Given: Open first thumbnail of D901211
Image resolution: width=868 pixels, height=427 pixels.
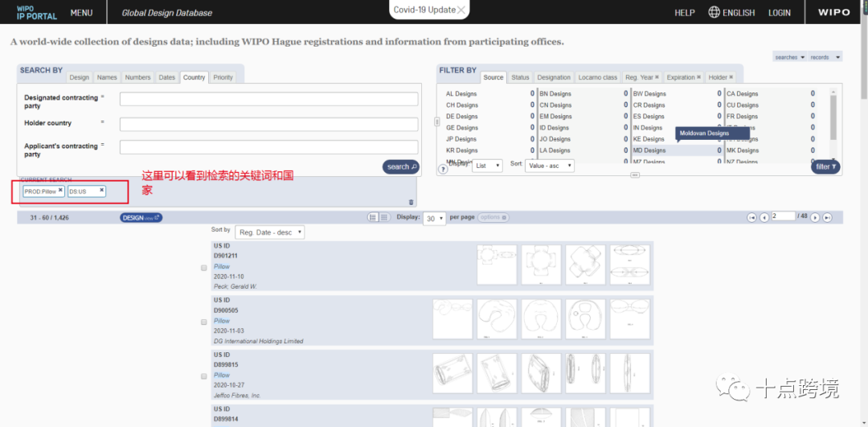Looking at the screenshot, I should click(x=497, y=265).
